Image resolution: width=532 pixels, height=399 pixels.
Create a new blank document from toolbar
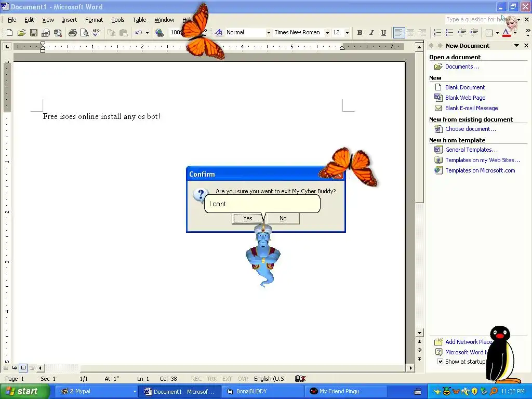coord(9,33)
